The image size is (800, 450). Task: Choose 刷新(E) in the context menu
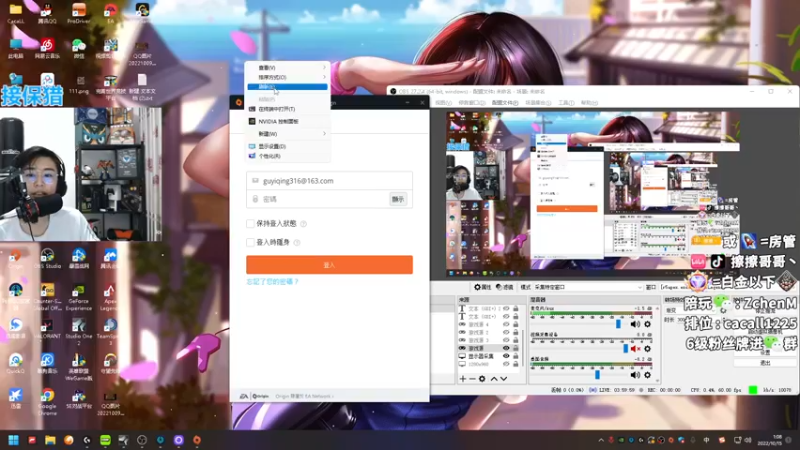point(287,87)
